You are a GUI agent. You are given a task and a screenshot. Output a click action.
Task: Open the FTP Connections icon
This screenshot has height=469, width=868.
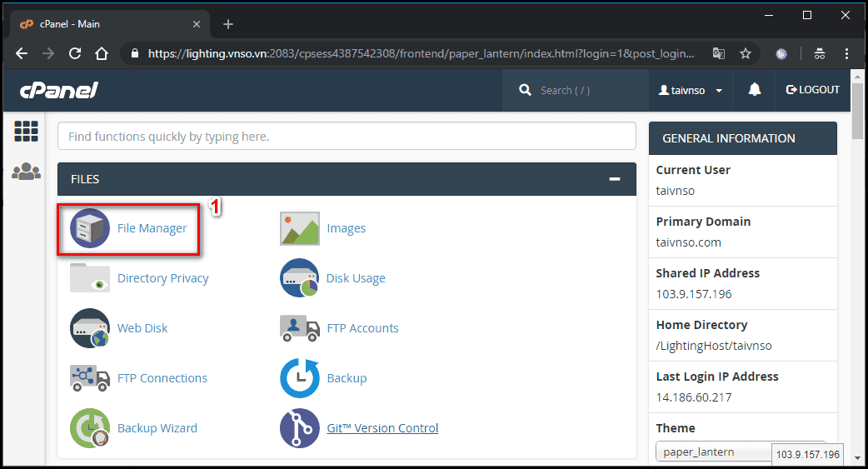(x=90, y=378)
